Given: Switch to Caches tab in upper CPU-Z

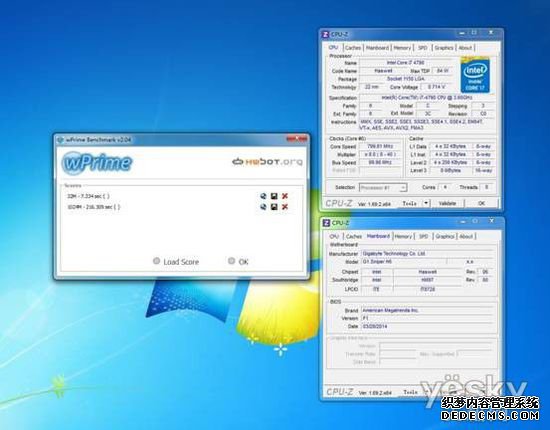Looking at the screenshot, I should [353, 48].
